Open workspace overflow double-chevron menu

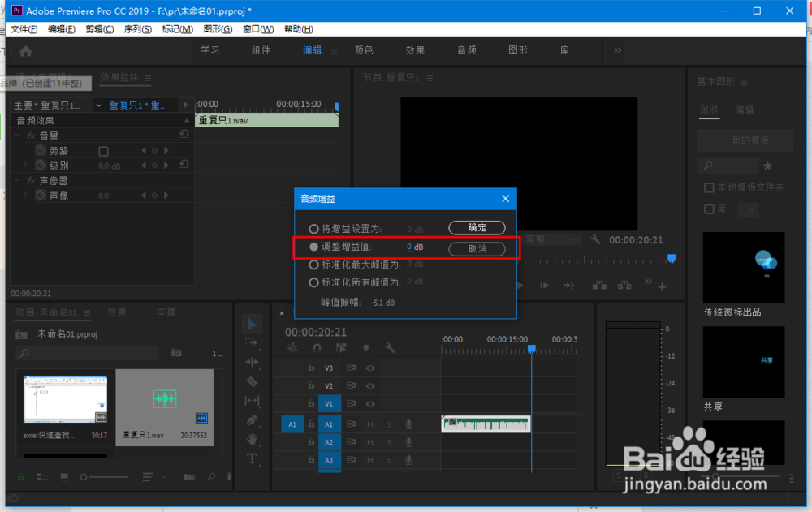click(x=617, y=50)
